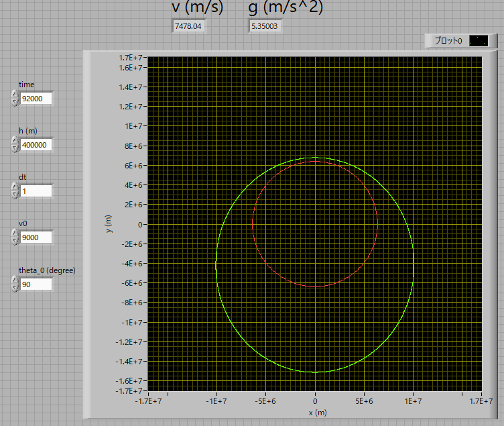Increase theta_0 with its up arrow
This screenshot has height=426, width=504.
click(x=15, y=280)
